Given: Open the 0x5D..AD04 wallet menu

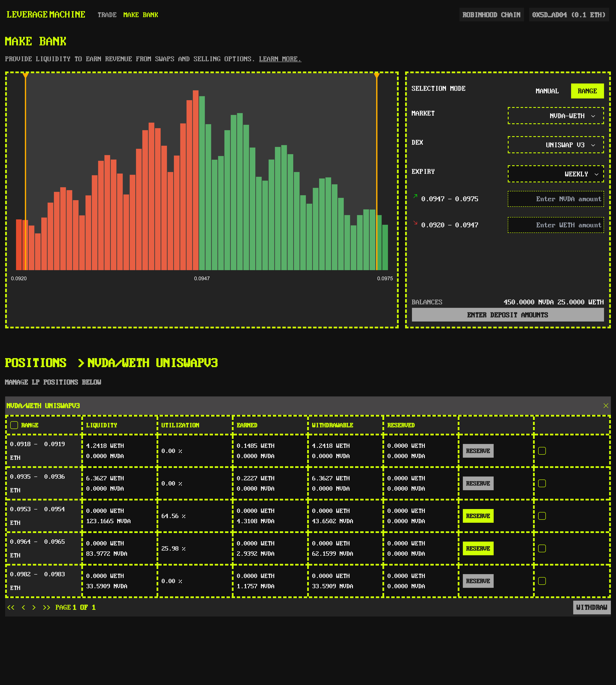Looking at the screenshot, I should click(569, 15).
